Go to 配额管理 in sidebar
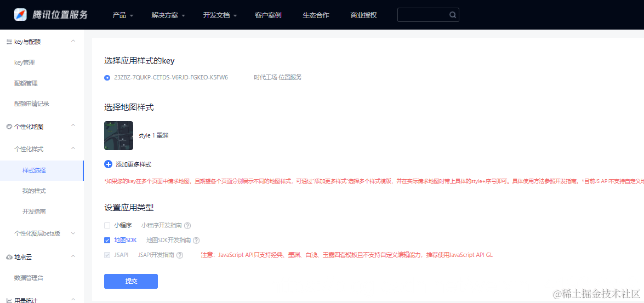Screen dimensions: 644x303 tap(25, 83)
